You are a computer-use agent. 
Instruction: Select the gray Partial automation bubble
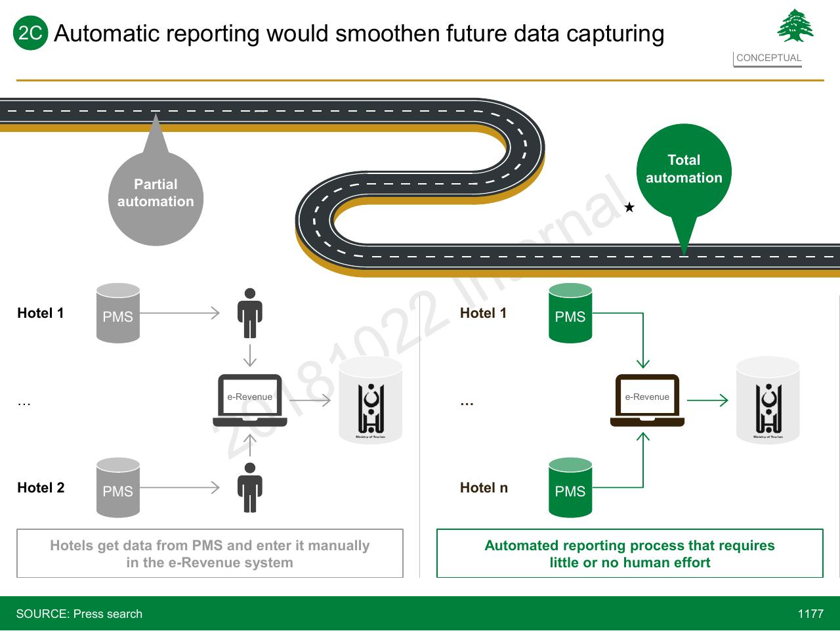coord(156,192)
